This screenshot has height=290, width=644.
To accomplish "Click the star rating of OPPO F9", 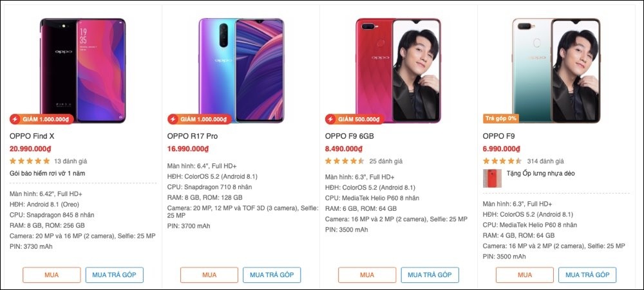I will (502, 161).
